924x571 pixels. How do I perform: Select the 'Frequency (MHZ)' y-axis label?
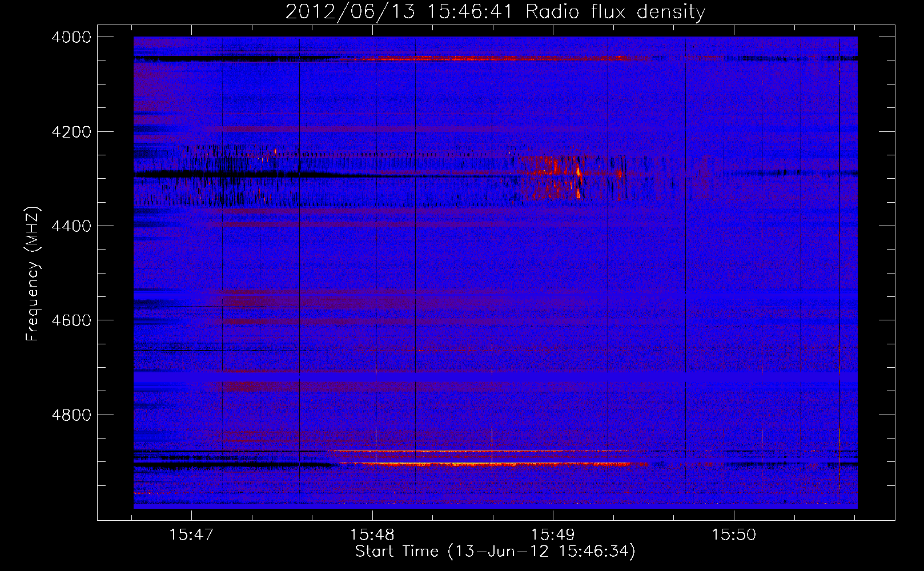click(x=33, y=274)
